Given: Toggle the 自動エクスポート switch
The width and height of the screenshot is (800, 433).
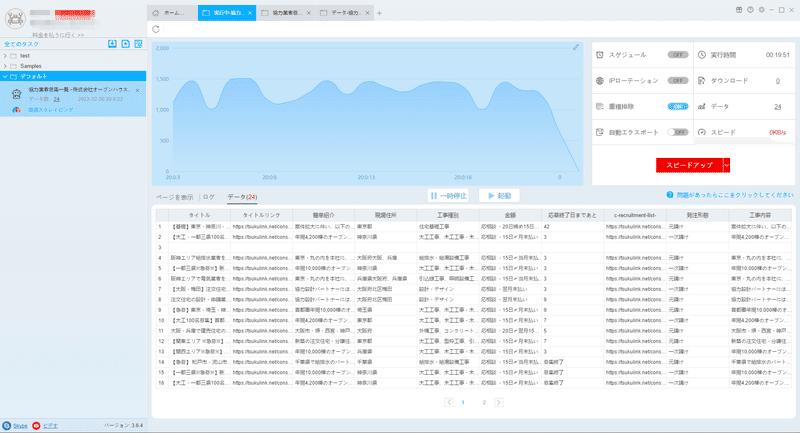Looking at the screenshot, I should click(x=678, y=132).
